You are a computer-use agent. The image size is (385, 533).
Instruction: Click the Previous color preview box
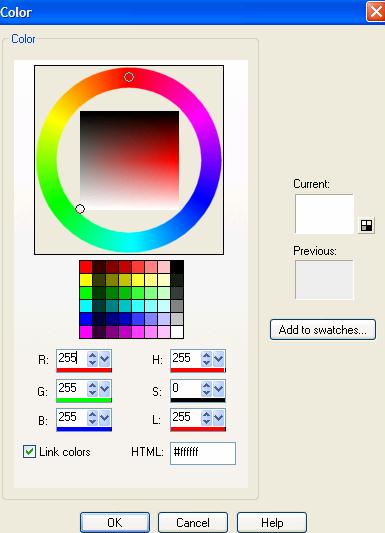(x=324, y=280)
